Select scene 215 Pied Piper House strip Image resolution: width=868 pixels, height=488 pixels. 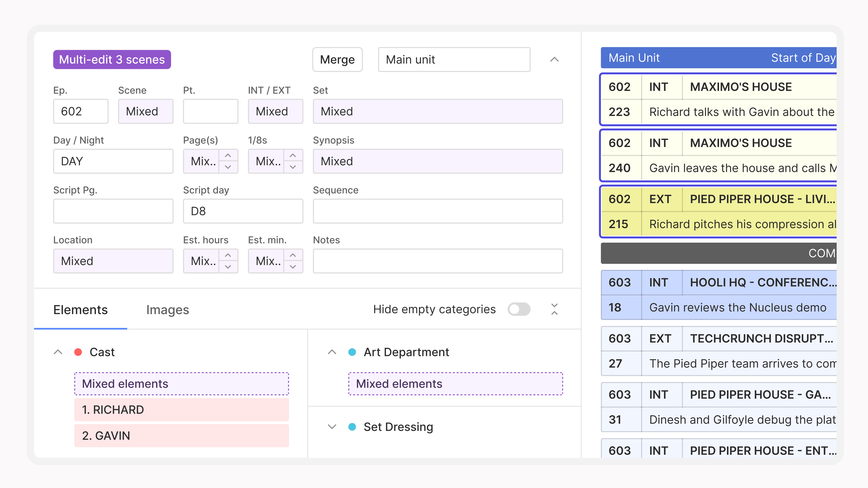pos(718,211)
